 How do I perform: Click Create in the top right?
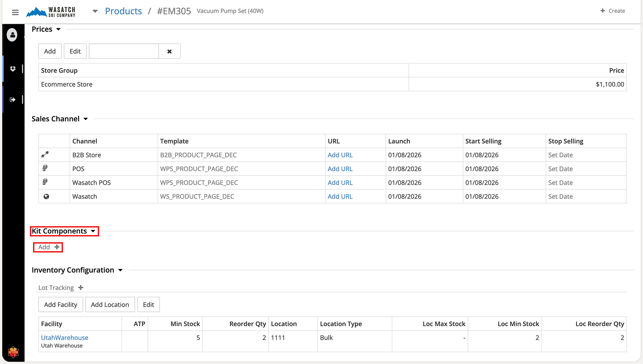coord(613,11)
